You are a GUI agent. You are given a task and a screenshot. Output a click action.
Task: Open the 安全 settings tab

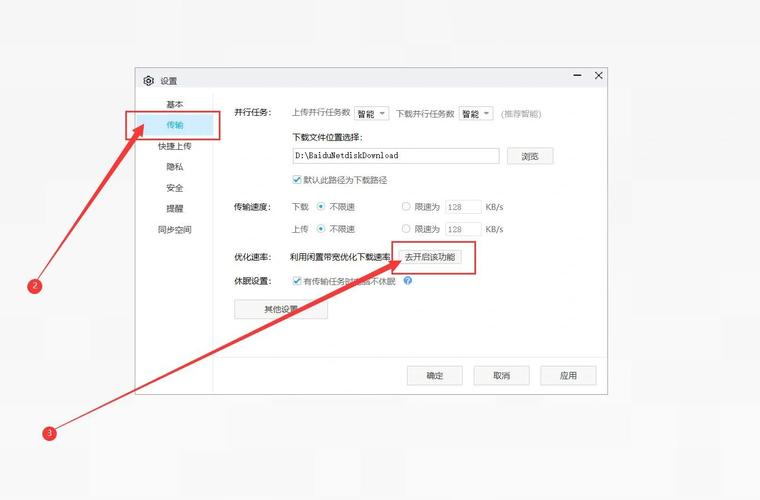(174, 188)
